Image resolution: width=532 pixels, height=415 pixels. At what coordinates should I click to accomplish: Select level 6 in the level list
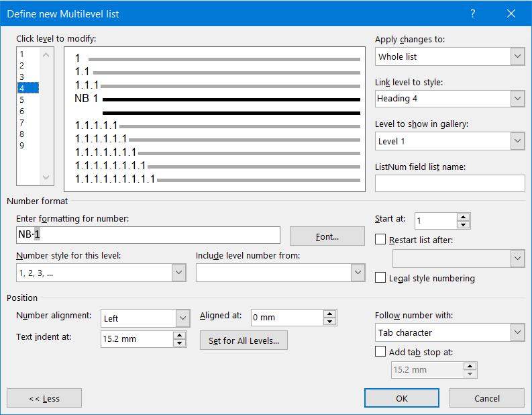click(28, 111)
